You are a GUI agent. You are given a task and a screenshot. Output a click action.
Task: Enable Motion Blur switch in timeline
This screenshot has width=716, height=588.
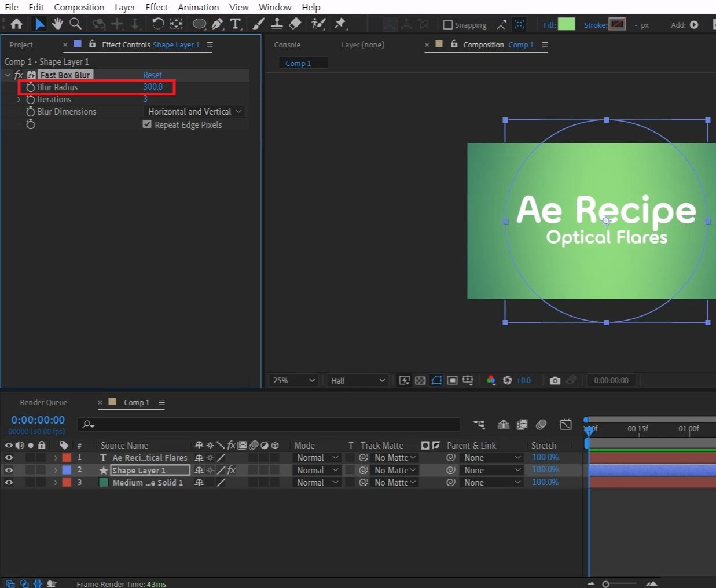[x=541, y=425]
